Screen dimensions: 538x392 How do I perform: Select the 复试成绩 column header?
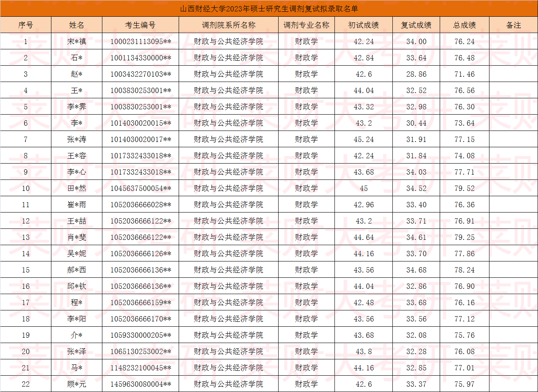[416, 25]
